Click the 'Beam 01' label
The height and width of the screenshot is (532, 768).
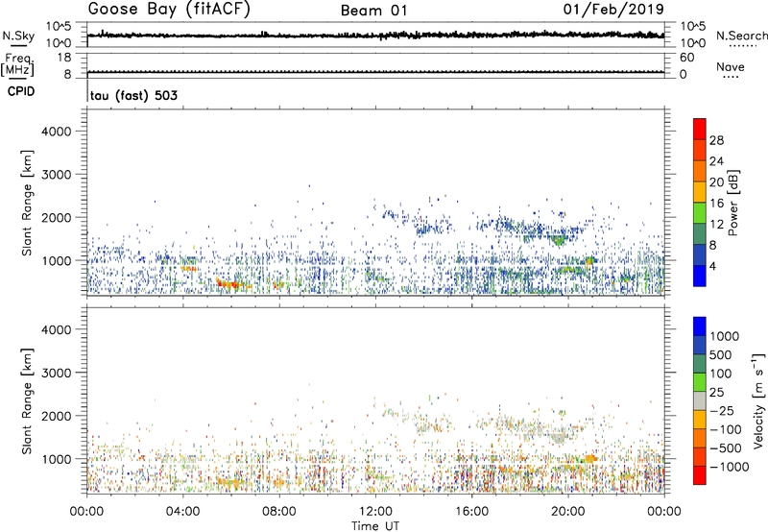(x=374, y=11)
